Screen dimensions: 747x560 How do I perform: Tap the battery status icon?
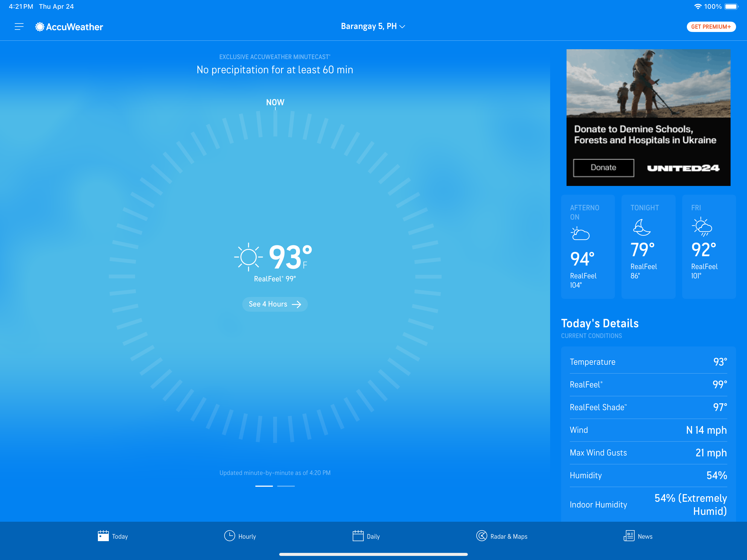(x=731, y=6)
